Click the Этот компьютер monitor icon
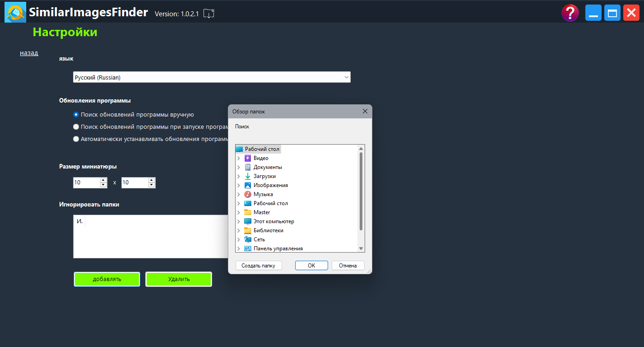Screen dimensions: 644x347 [x=247, y=221]
